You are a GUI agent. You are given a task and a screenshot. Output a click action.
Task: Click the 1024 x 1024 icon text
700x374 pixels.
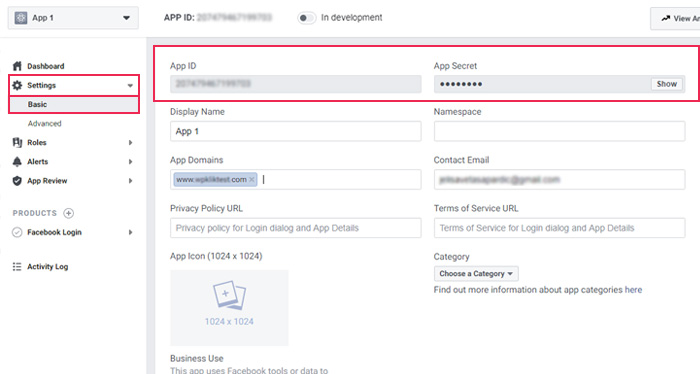229,321
